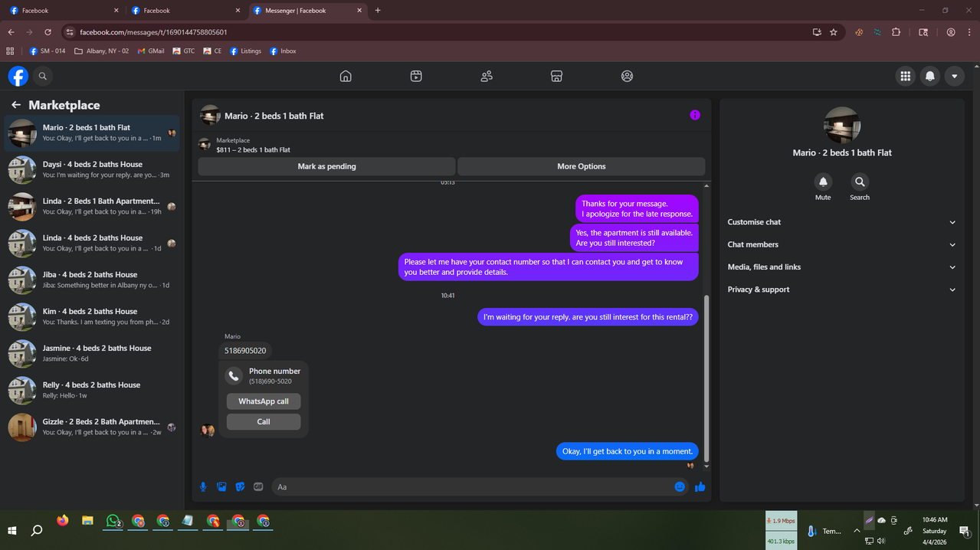Open the Albany, NY - 02 bookmark folder

pyautogui.click(x=101, y=51)
